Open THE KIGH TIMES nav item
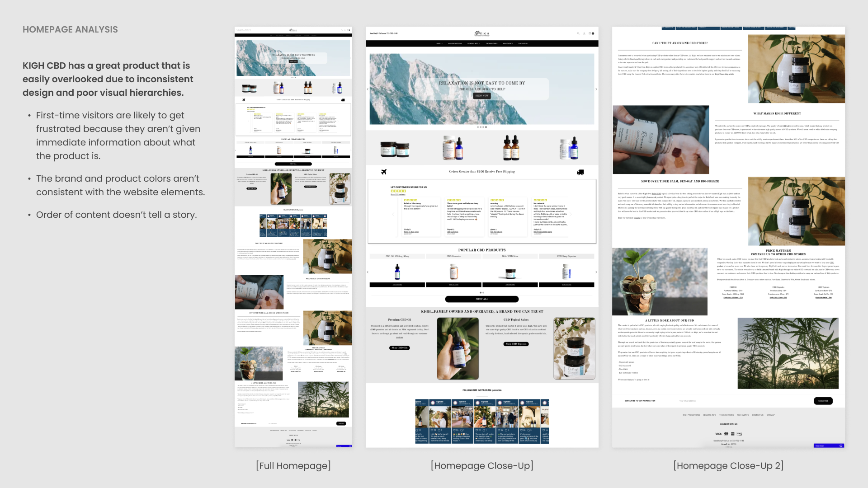 [x=491, y=44]
